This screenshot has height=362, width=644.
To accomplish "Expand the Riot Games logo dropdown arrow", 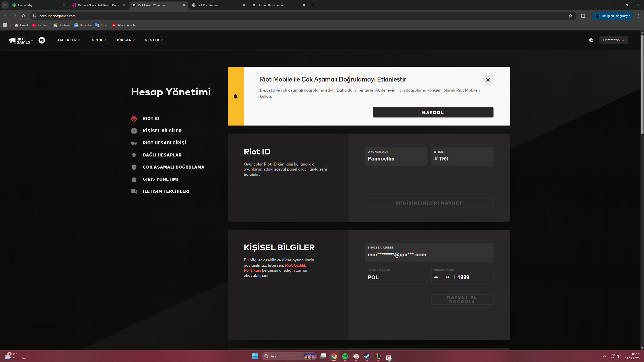I will [x=32, y=41].
